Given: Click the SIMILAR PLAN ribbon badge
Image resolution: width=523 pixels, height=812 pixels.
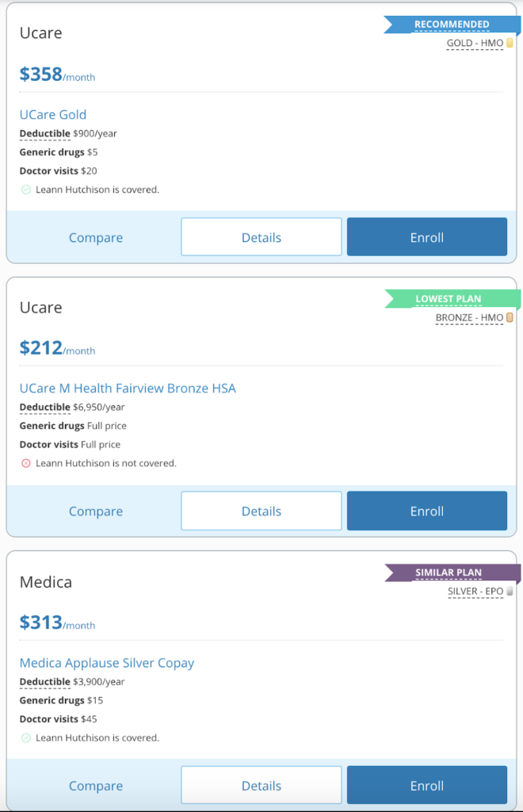Looking at the screenshot, I should [452, 573].
